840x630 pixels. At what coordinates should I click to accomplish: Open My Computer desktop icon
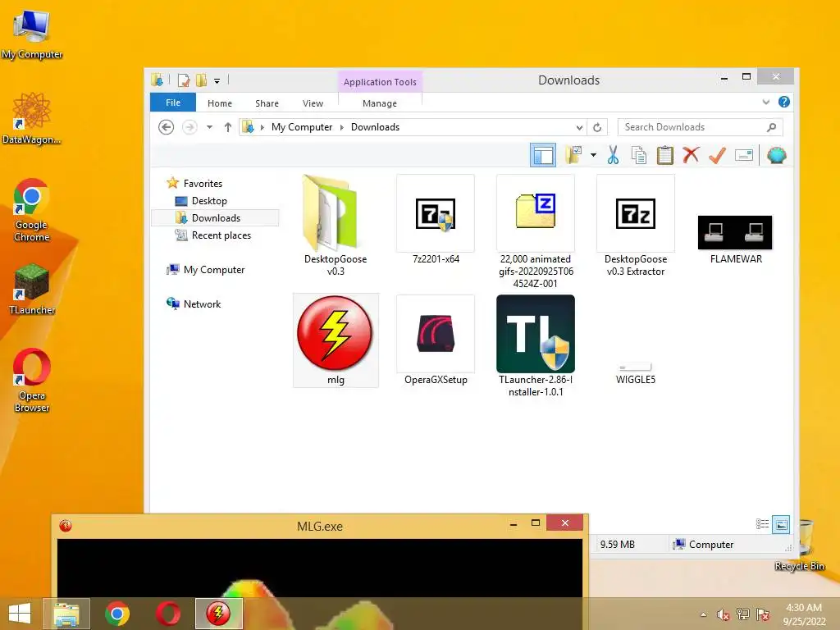32,34
